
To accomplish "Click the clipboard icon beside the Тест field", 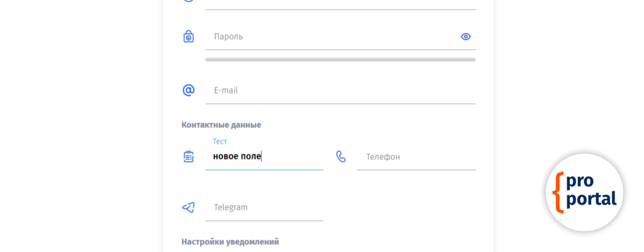I will coord(189,156).
